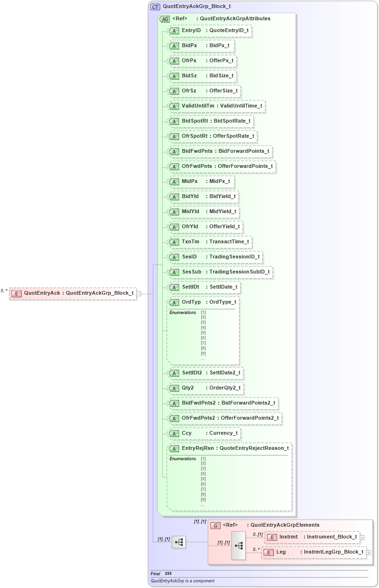The image size is (379, 588).
Task: Click the E element icon of QuotEntryAck
Action: click(x=16, y=293)
